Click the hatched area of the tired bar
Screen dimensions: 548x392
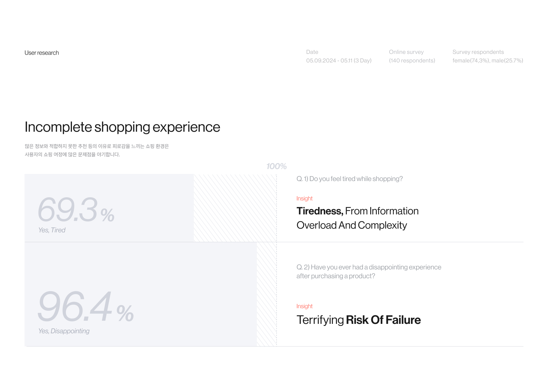click(x=235, y=208)
